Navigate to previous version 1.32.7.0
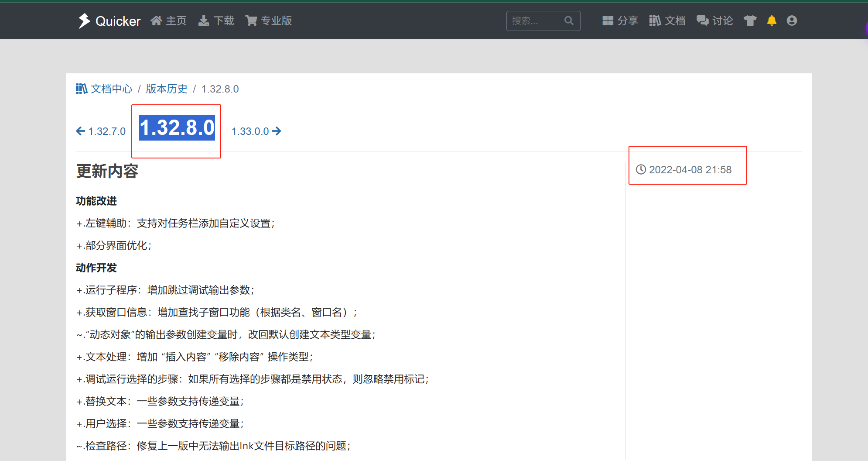 (101, 131)
